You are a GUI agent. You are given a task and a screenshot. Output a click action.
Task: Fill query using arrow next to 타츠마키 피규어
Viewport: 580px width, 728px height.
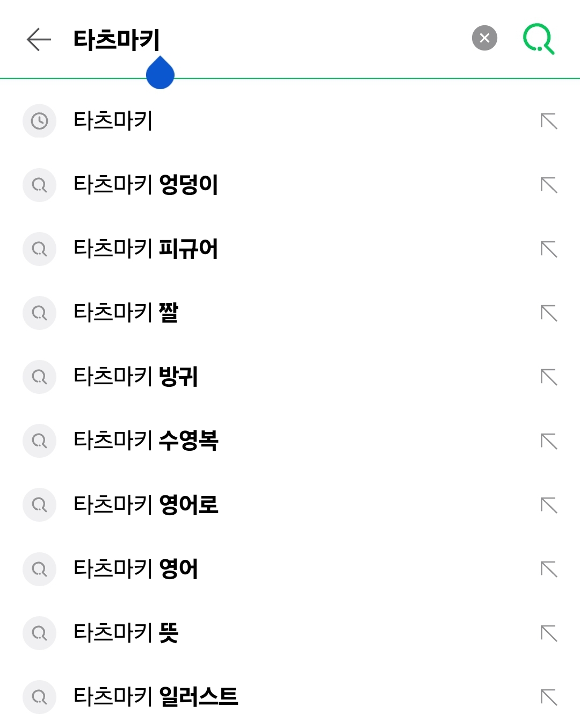point(549,249)
